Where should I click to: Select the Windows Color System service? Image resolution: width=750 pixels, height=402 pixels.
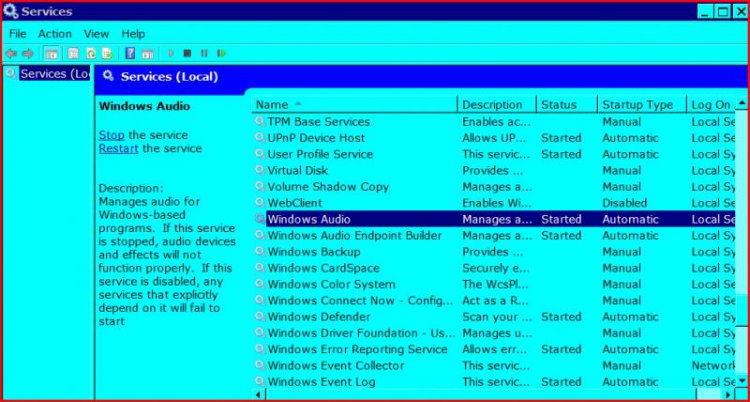331,284
